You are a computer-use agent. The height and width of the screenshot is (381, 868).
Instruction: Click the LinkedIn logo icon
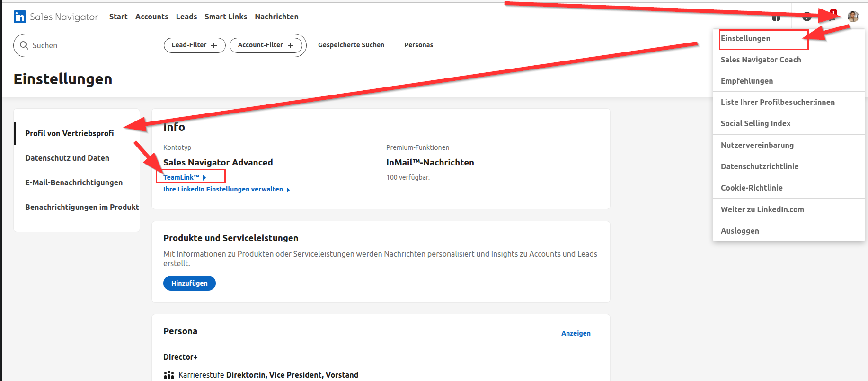click(20, 17)
